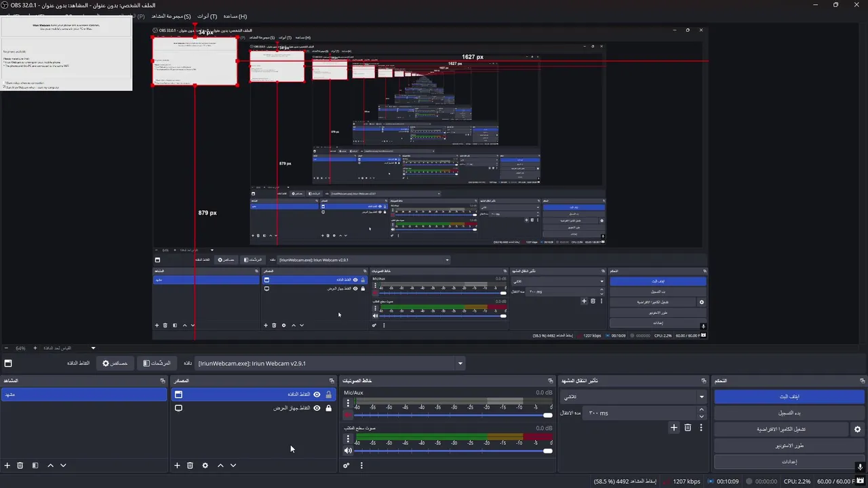Move scene down in Scenes panel

(63, 466)
